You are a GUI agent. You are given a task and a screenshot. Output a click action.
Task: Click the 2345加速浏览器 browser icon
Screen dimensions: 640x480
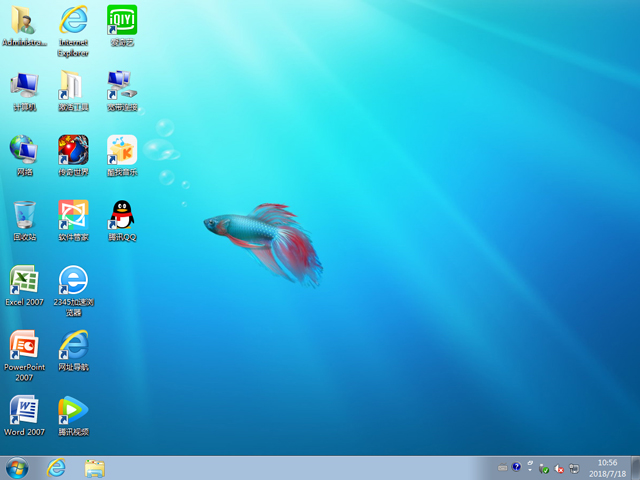73,280
